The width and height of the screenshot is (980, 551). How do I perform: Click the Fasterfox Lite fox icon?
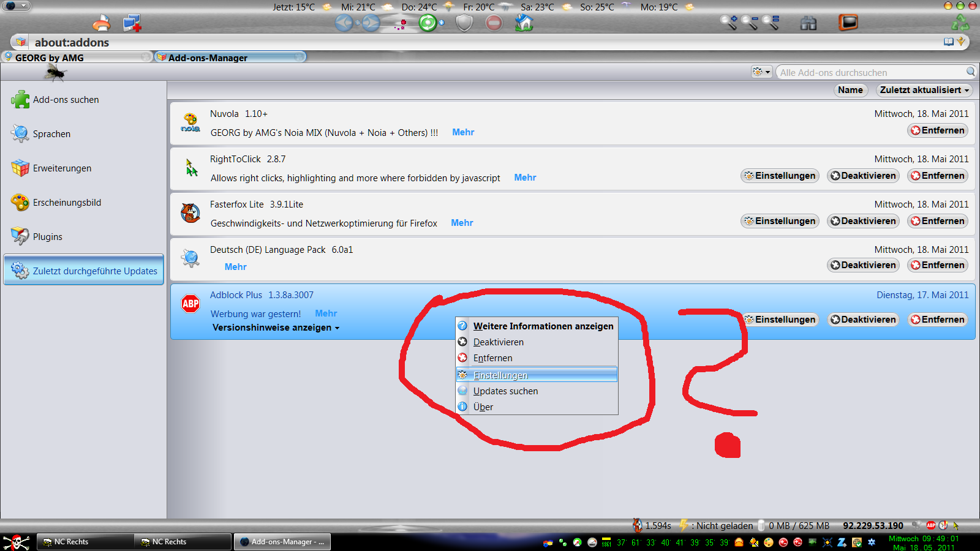click(x=190, y=213)
